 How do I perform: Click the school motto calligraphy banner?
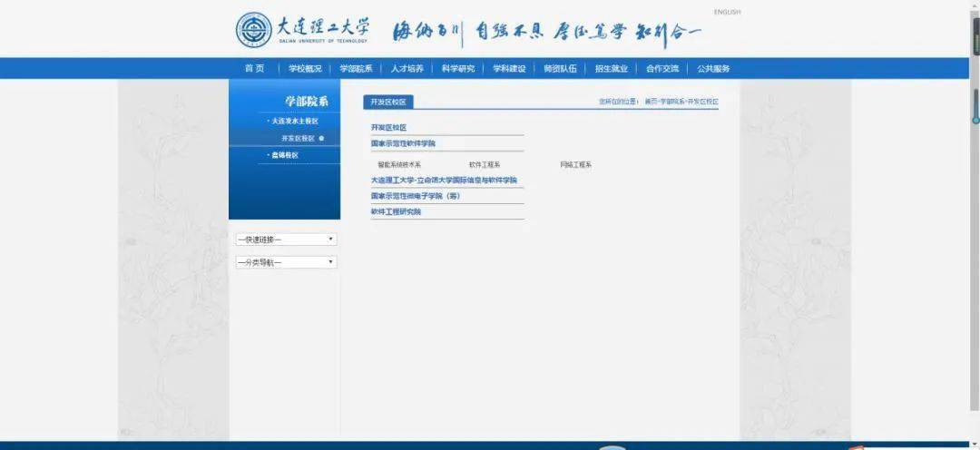pyautogui.click(x=547, y=33)
